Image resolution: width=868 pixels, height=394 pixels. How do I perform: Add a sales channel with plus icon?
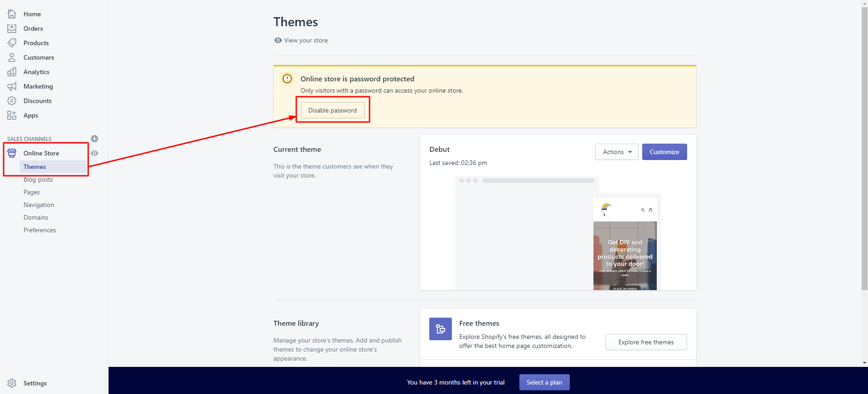point(95,139)
